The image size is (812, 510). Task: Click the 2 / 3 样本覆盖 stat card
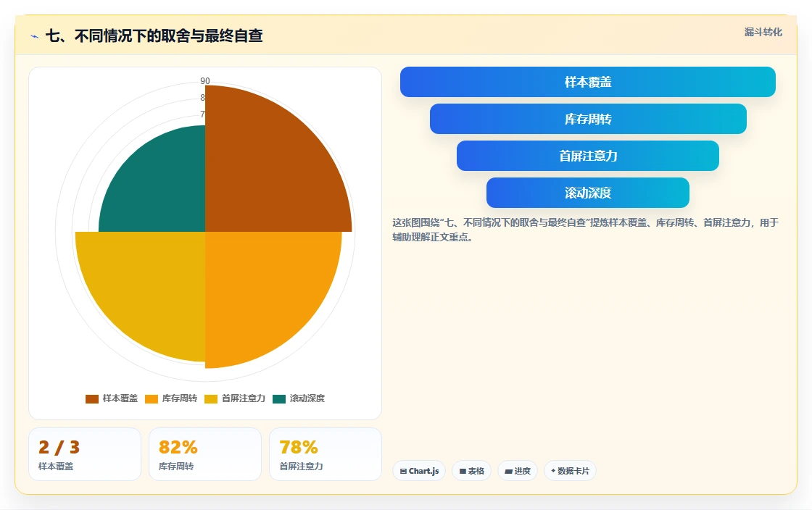click(85, 454)
